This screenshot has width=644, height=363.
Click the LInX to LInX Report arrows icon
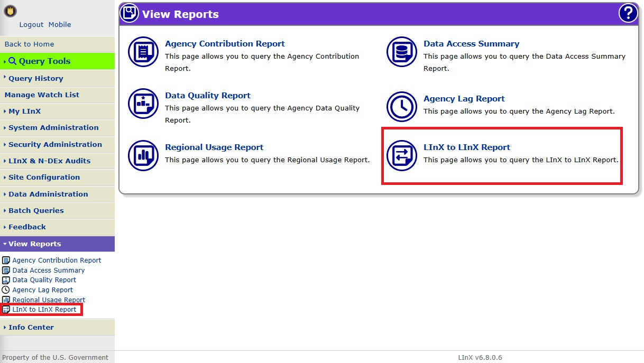point(402,155)
